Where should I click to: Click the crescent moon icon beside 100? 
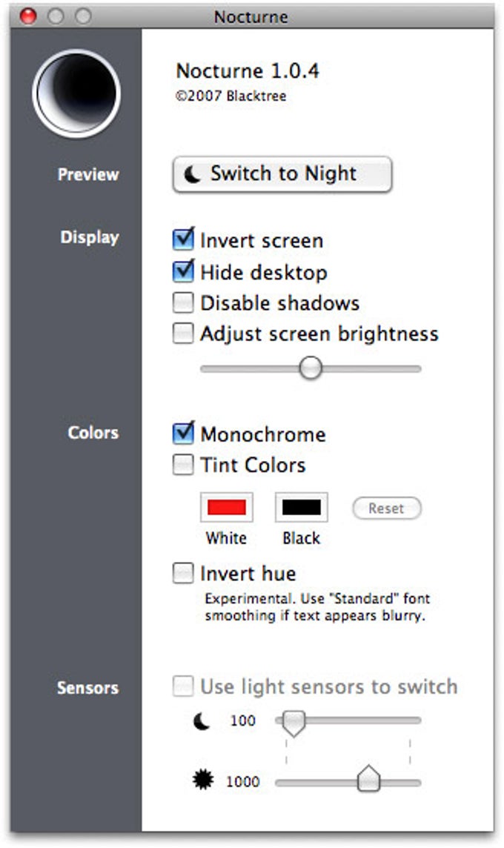point(202,721)
